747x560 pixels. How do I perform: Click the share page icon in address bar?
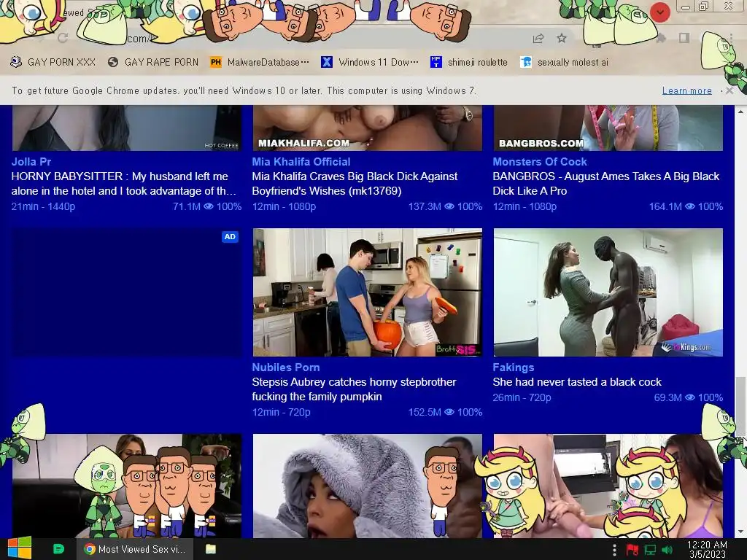[538, 39]
